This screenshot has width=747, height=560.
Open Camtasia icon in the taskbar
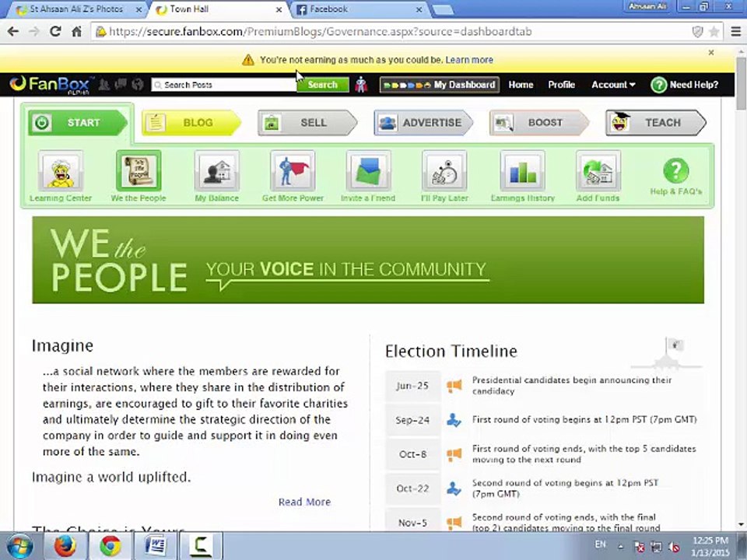point(201,546)
